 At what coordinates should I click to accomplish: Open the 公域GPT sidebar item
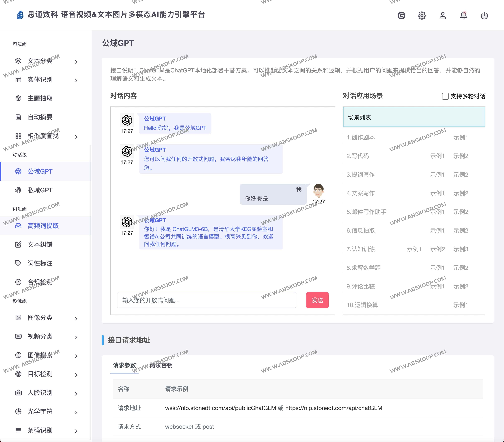[40, 171]
